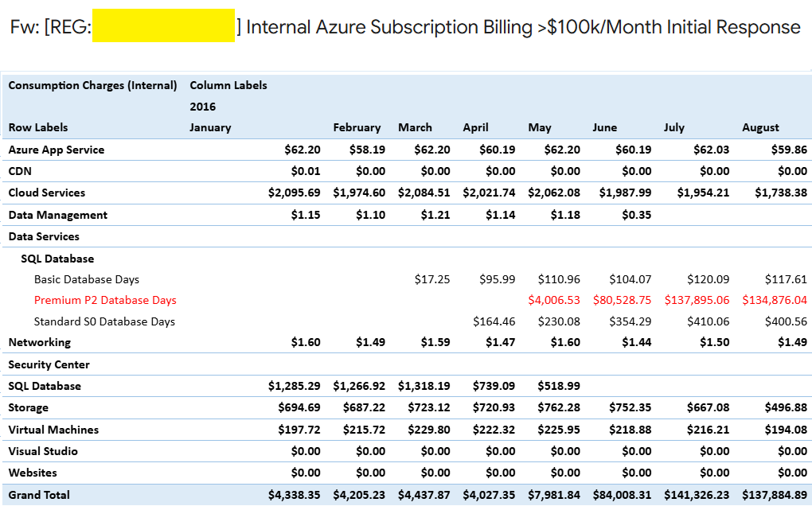Click the 'Grand Total' row label
Image resolution: width=812 pixels, height=510 pixels.
tap(39, 495)
